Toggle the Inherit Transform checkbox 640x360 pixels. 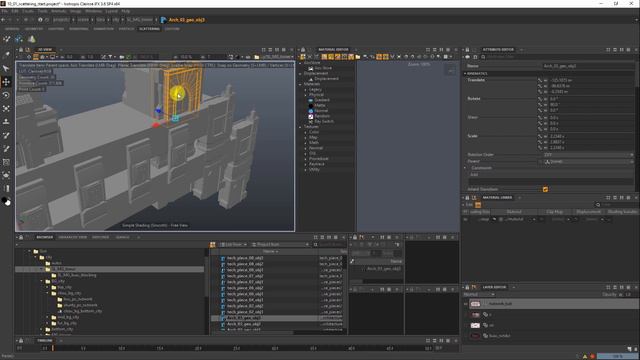pos(545,189)
